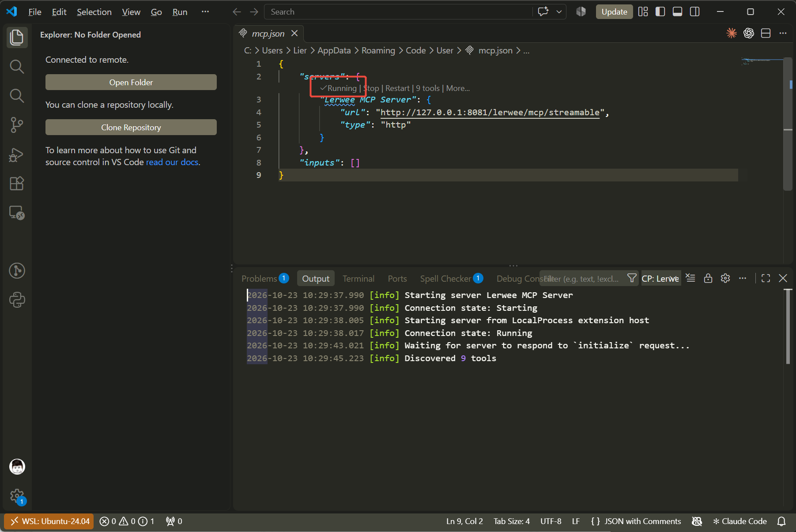Clear the Output panel
796x532 pixels.
pyautogui.click(x=690, y=278)
